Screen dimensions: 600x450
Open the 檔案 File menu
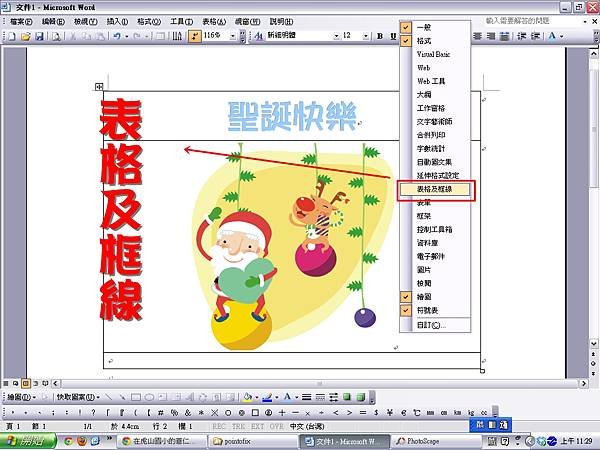pos(21,21)
